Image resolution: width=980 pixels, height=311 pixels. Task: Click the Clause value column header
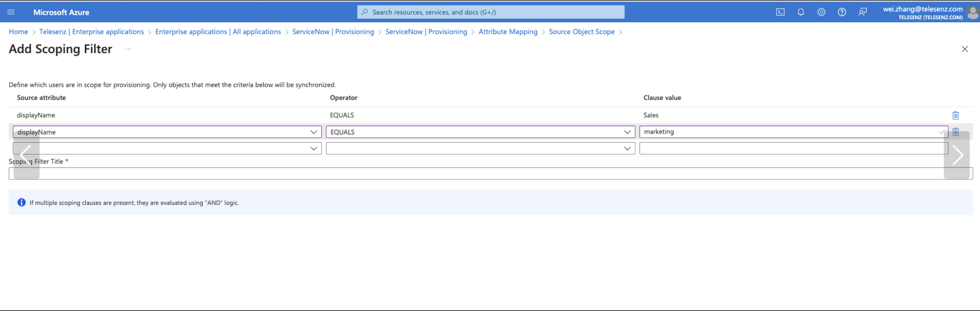[x=662, y=98]
